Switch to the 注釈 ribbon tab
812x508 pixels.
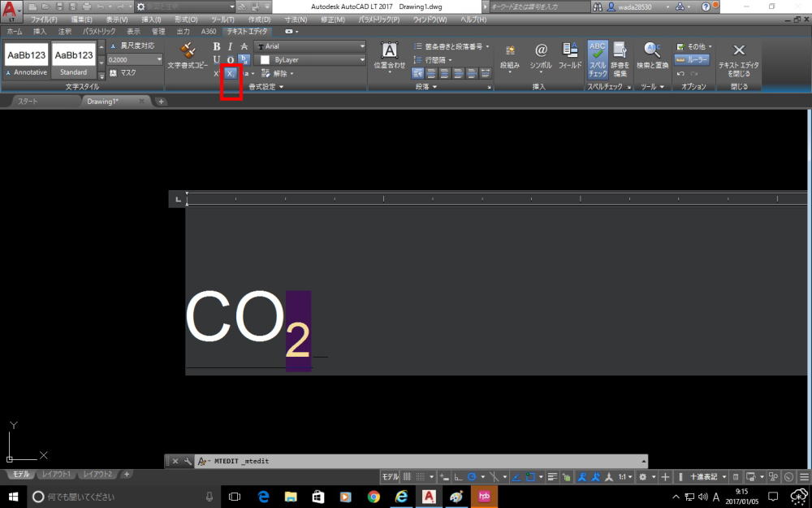point(65,31)
